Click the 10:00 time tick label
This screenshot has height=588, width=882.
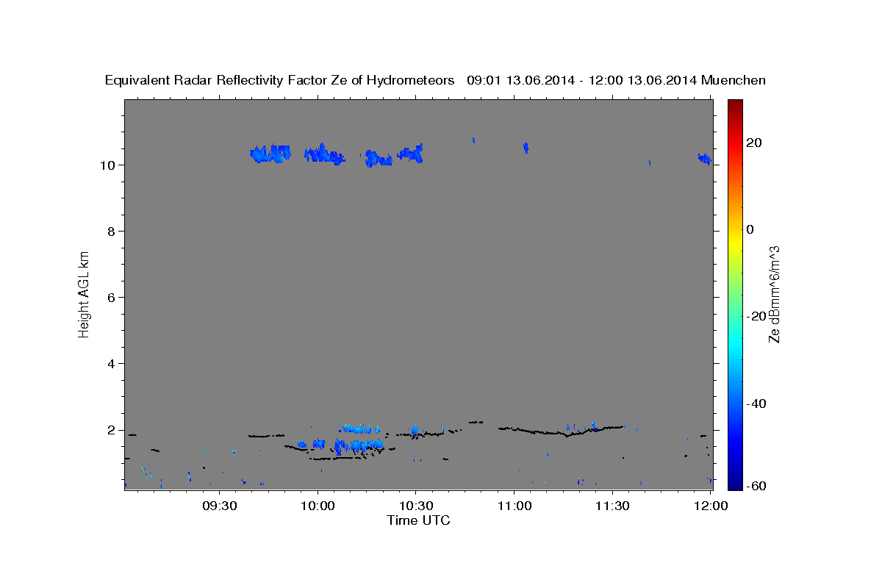tap(318, 506)
